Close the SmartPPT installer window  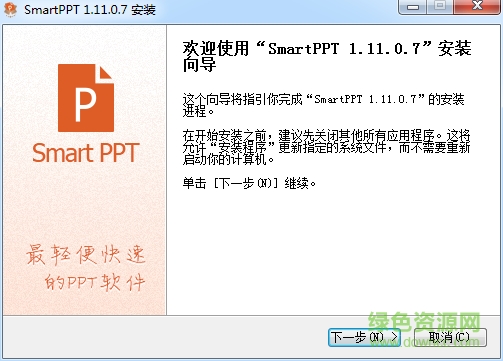tap(477, 6)
